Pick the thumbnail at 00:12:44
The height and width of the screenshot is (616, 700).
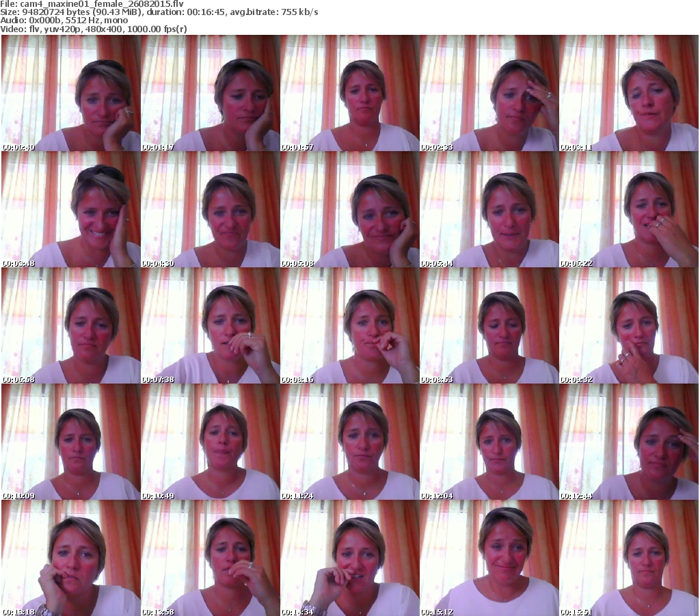629,442
